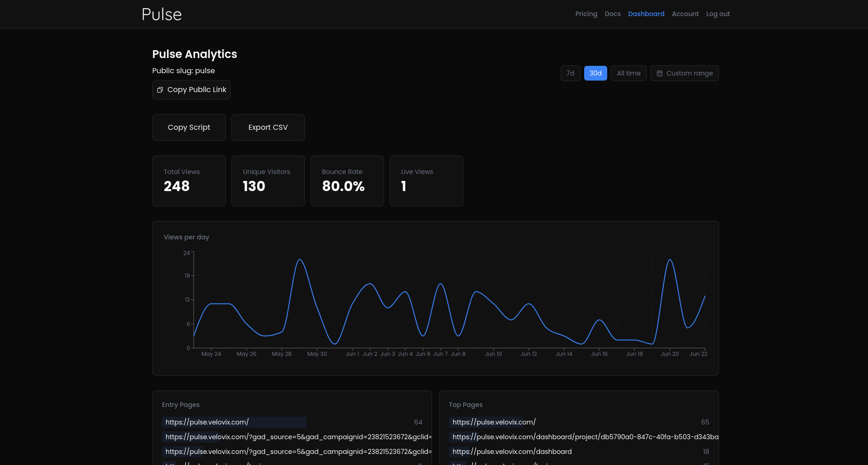Click the 'Views per day' chart title
This screenshot has width=868, height=465.
coord(186,237)
